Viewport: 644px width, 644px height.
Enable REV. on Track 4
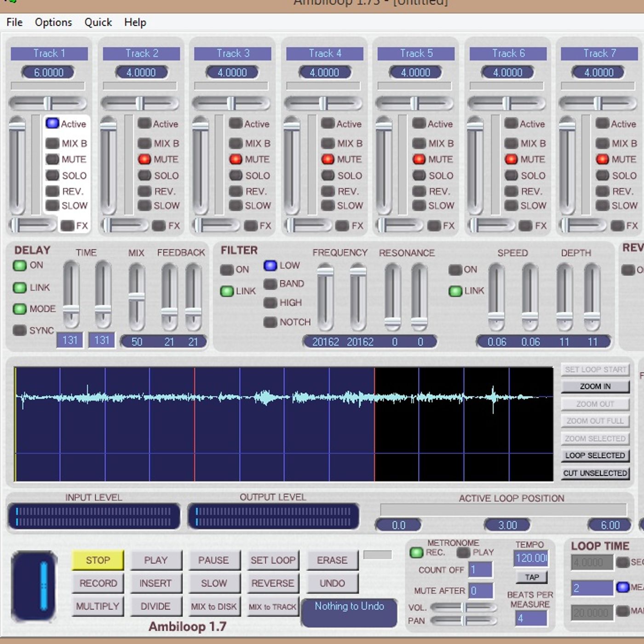(x=328, y=191)
